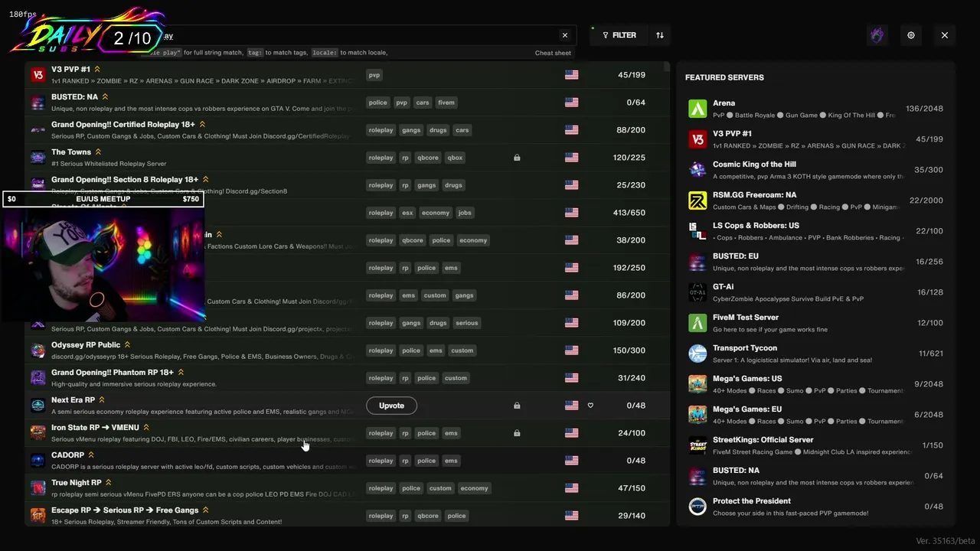Click the Protect the President icon
This screenshot has width=980, height=551.
tap(697, 507)
